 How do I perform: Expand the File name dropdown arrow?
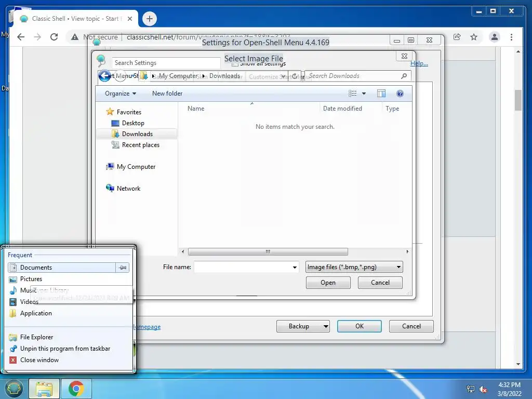click(x=295, y=268)
